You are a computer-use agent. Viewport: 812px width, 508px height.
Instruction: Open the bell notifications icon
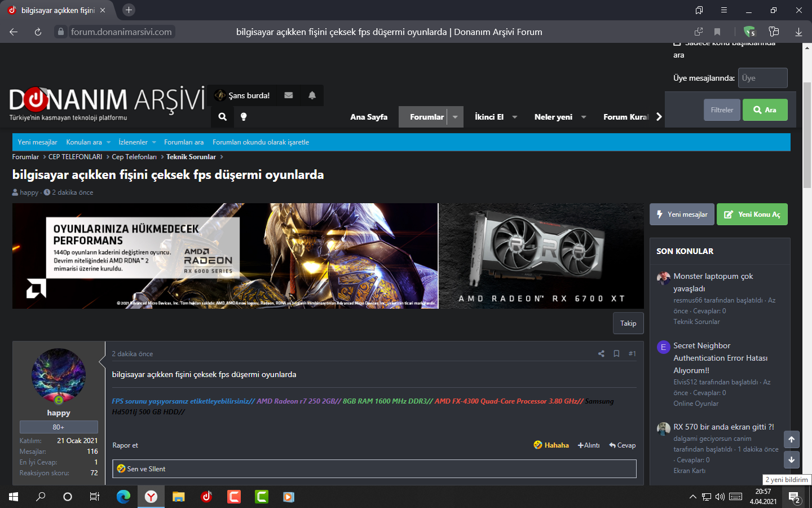(x=312, y=95)
